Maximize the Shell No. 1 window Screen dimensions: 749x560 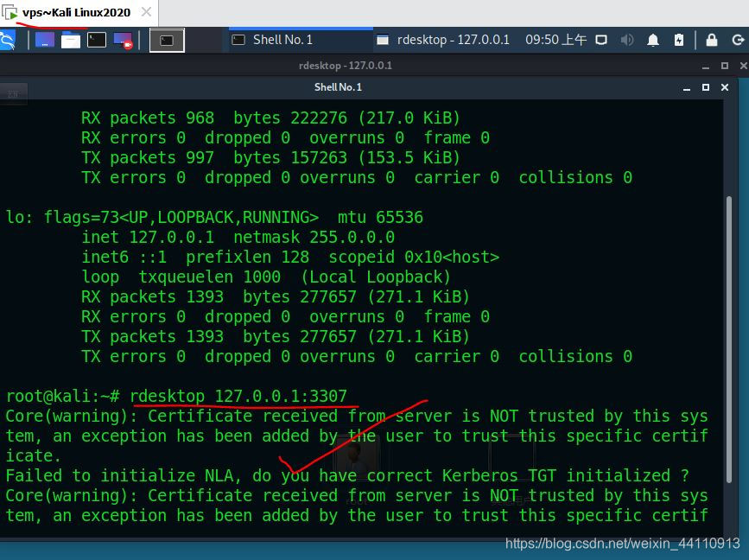[706, 87]
